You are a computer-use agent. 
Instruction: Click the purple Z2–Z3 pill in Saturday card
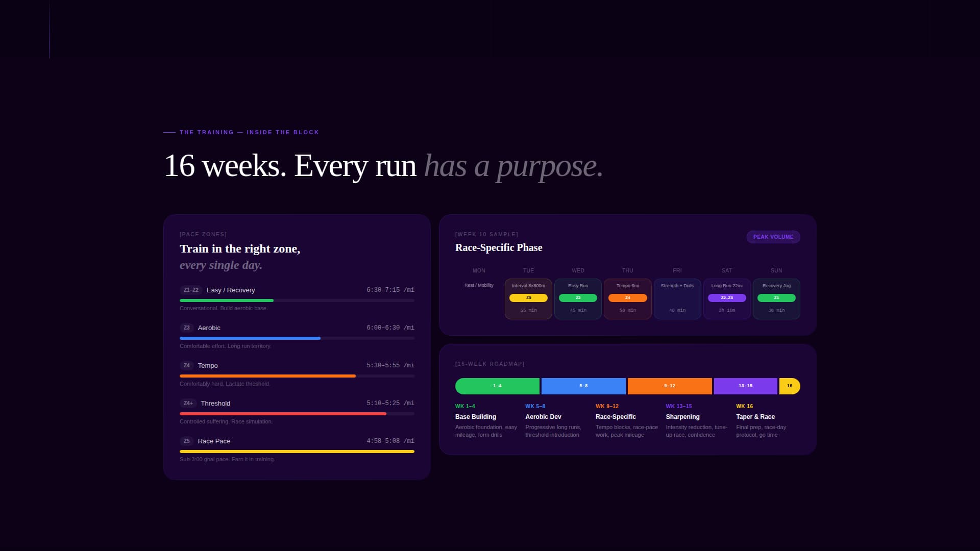727,298
